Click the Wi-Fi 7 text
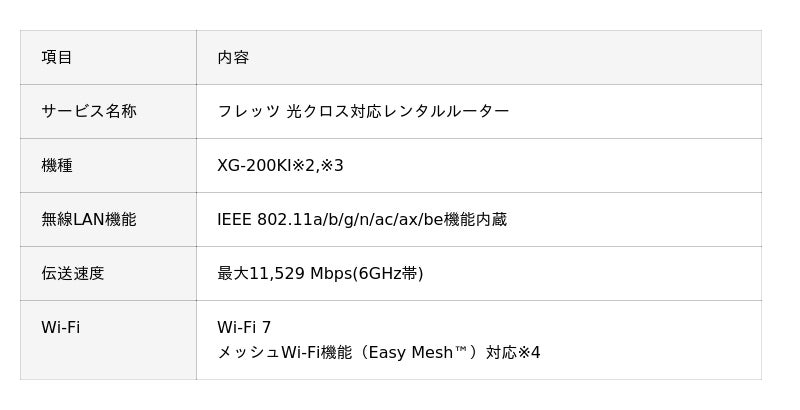 click(244, 327)
